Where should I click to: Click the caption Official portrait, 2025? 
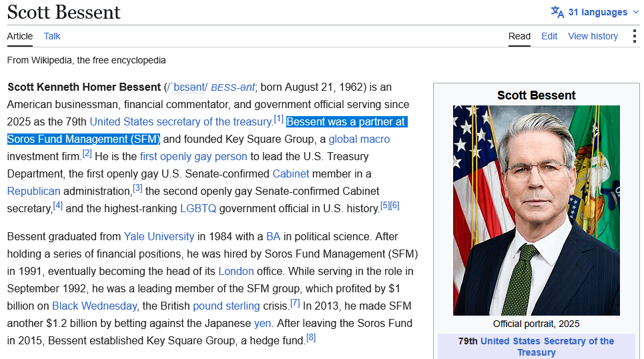[x=537, y=324]
